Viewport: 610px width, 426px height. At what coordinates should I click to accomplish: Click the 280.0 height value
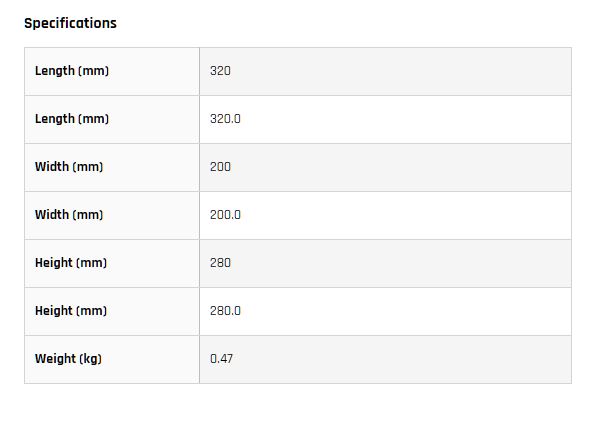coord(225,310)
